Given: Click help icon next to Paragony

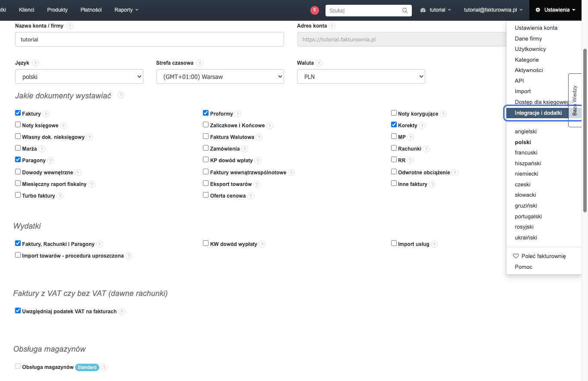Looking at the screenshot, I should pos(51,161).
